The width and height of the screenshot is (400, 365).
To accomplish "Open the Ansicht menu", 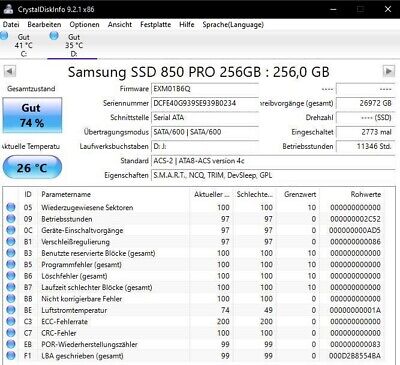I will click(120, 25).
